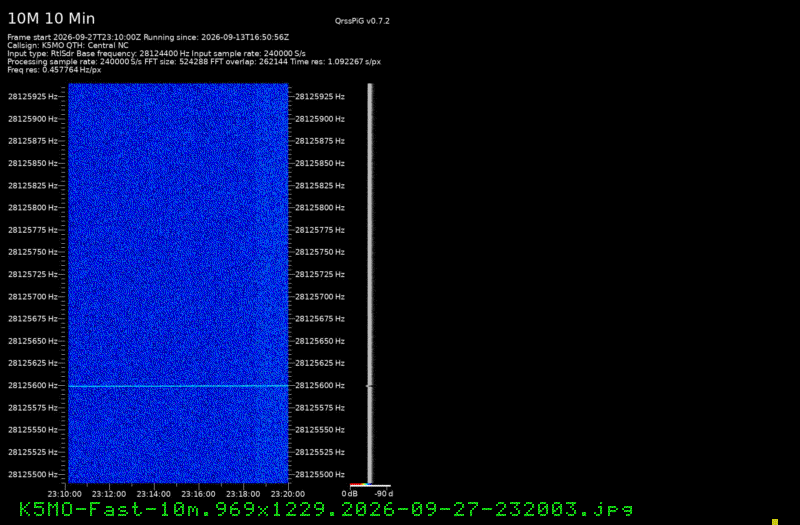Click the Callsign K5MO QTH line

[x=68, y=45]
